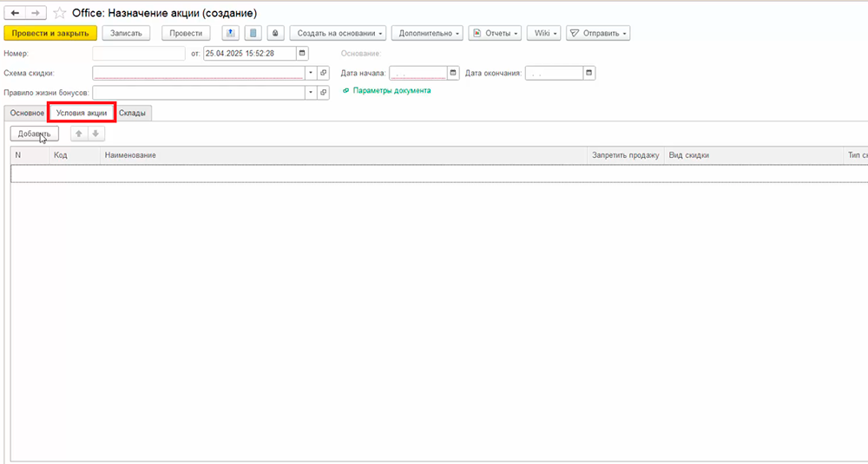The image size is (868, 464).
Task: Move row down with arrow button
Action: (95, 134)
